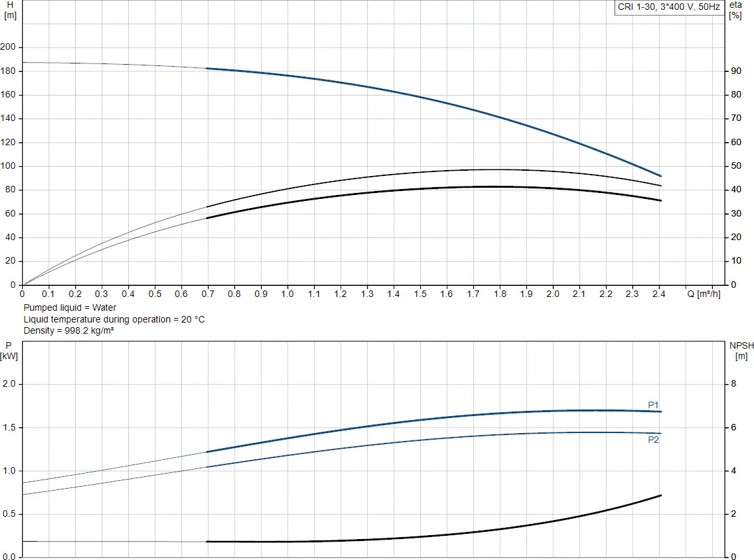Click the 'eta [%]' axis title
754x560 pixels.
[735, 10]
